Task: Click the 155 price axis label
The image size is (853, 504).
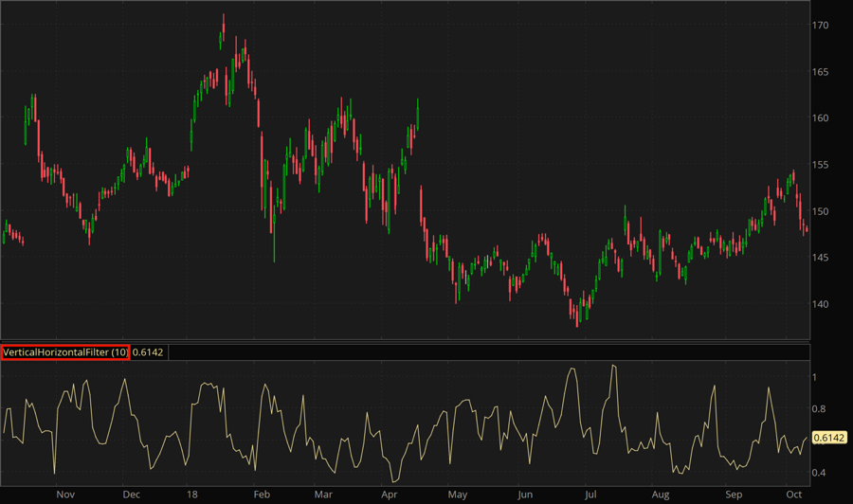Action: 824,165
